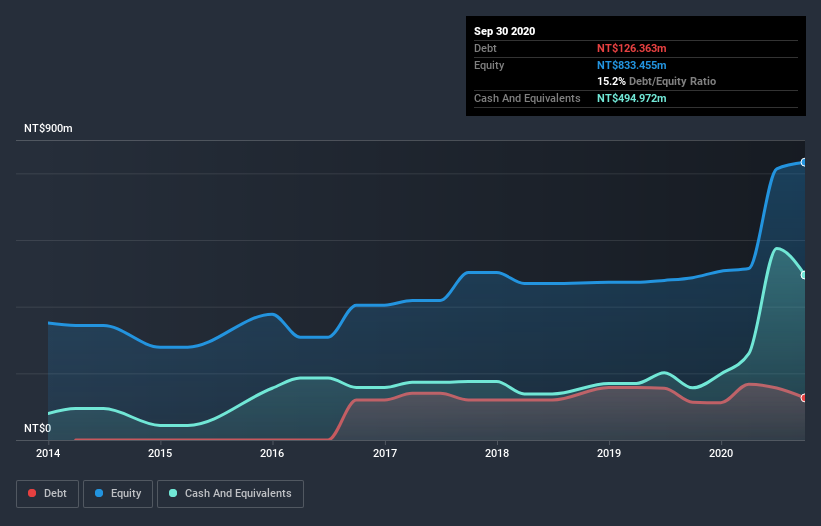Click the teal Cash And Equivalents legend dot

[x=173, y=493]
